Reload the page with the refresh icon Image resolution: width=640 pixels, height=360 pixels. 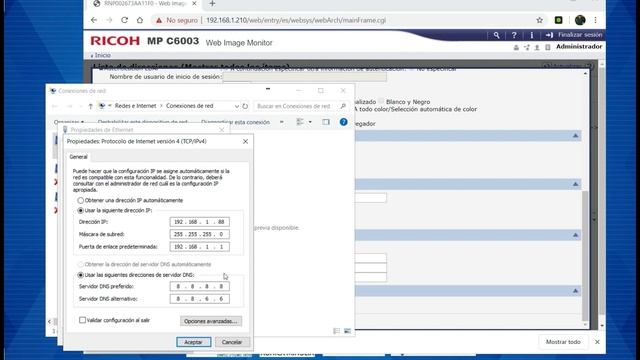coord(124,20)
